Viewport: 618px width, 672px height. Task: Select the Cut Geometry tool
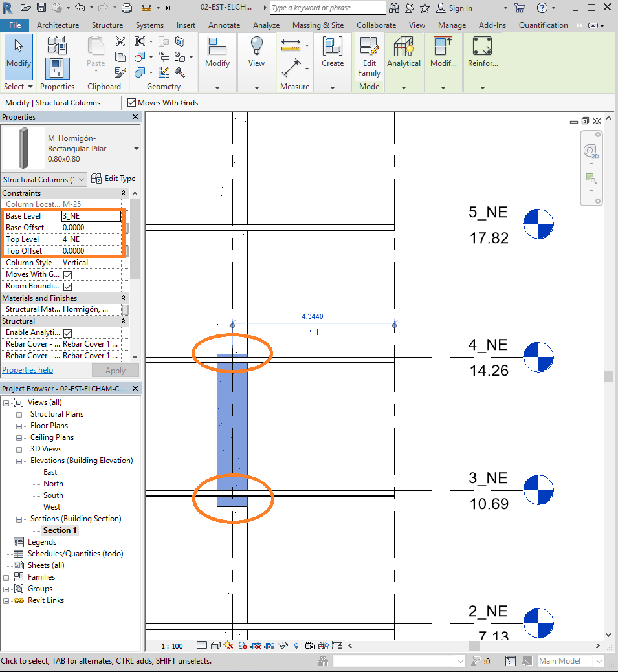[x=140, y=57]
